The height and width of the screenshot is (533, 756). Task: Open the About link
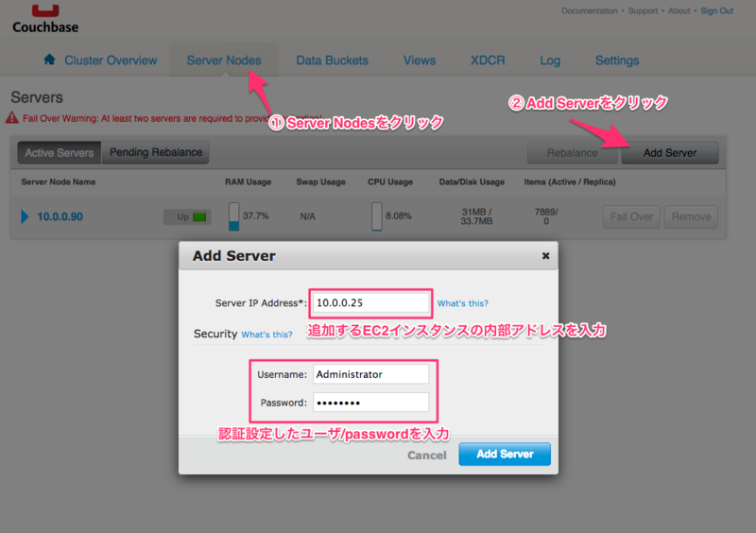point(679,10)
